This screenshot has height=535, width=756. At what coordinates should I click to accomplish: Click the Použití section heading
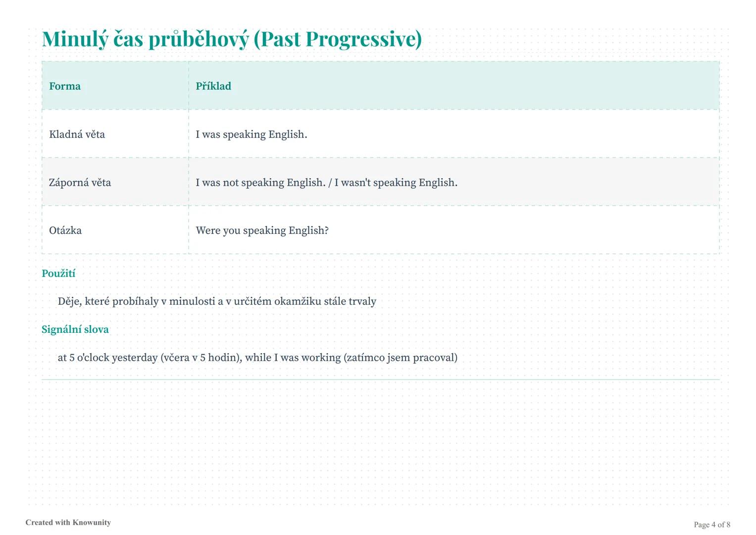58,273
